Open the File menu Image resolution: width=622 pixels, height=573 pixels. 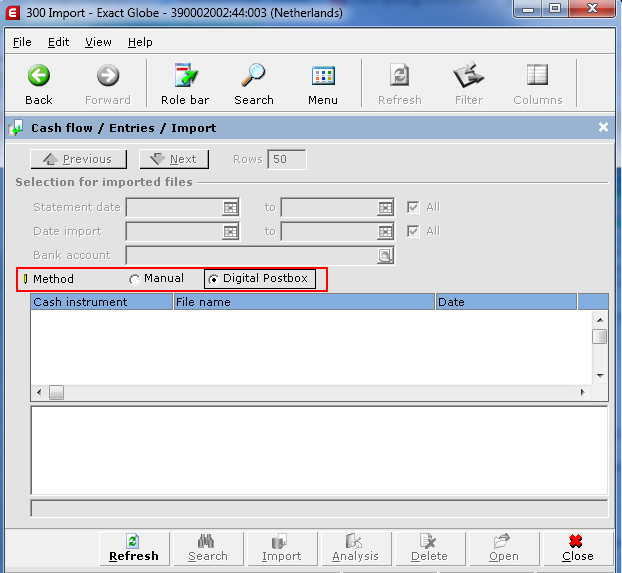pos(22,42)
